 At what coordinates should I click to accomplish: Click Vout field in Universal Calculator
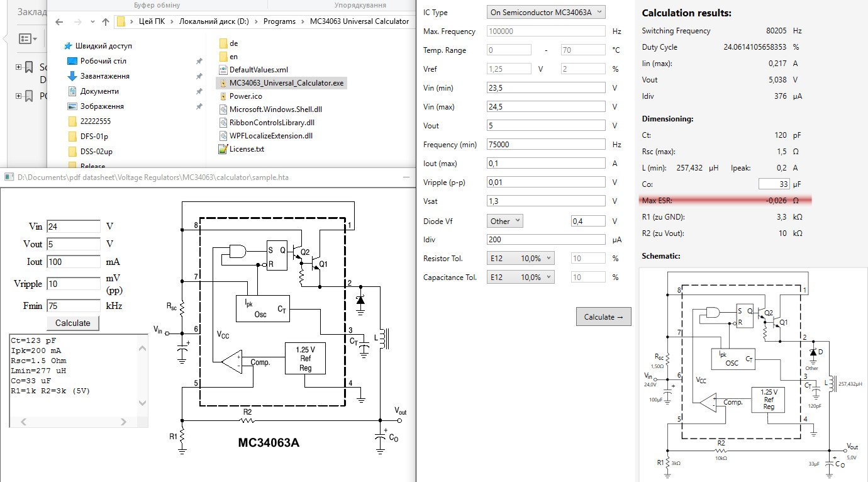click(546, 126)
